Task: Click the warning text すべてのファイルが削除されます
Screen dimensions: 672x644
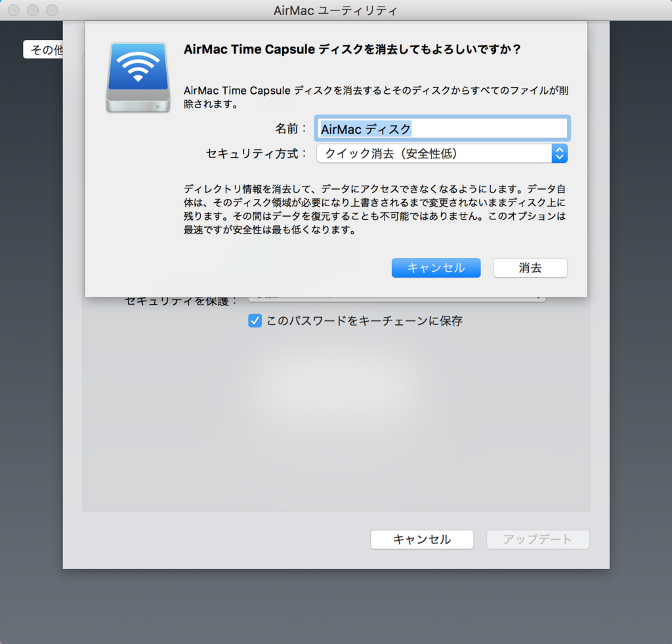Action: [x=376, y=97]
